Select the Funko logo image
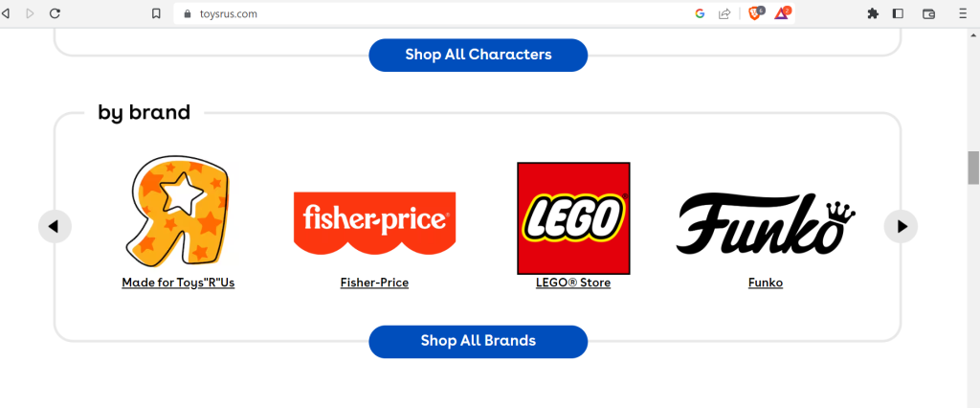980x408 pixels. (x=766, y=223)
